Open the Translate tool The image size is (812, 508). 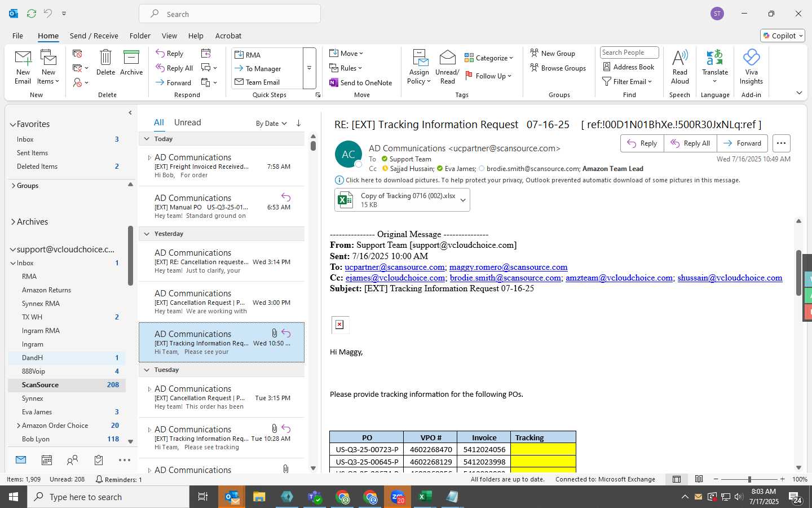pyautogui.click(x=715, y=67)
